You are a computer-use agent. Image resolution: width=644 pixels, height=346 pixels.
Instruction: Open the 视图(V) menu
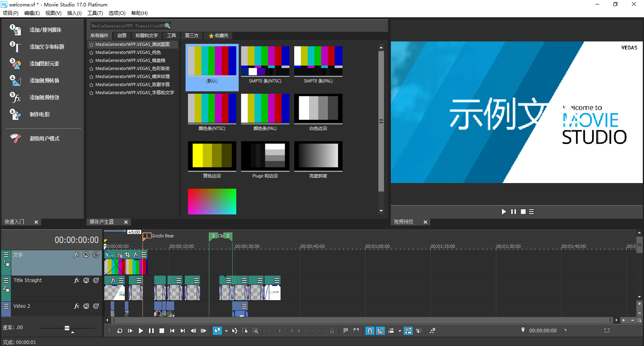pos(53,13)
